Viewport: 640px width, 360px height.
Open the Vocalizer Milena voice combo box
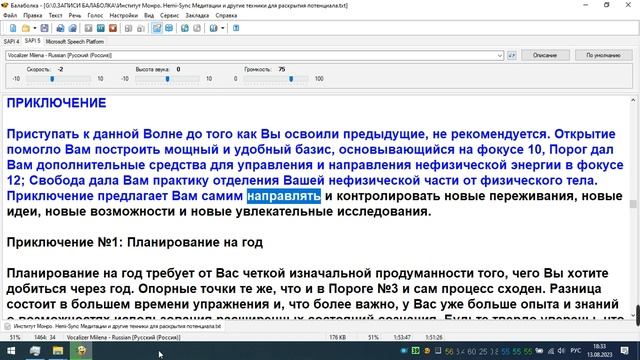[x=255, y=55]
